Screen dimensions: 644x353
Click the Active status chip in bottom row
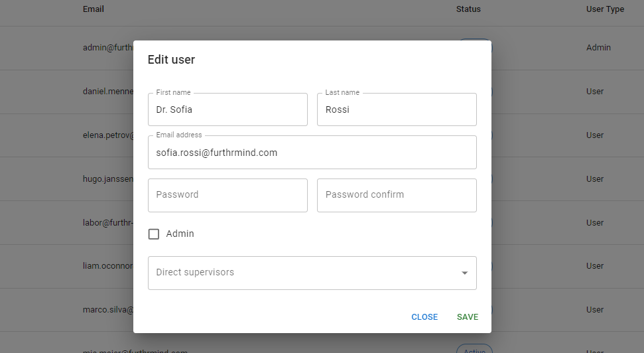[474, 350]
